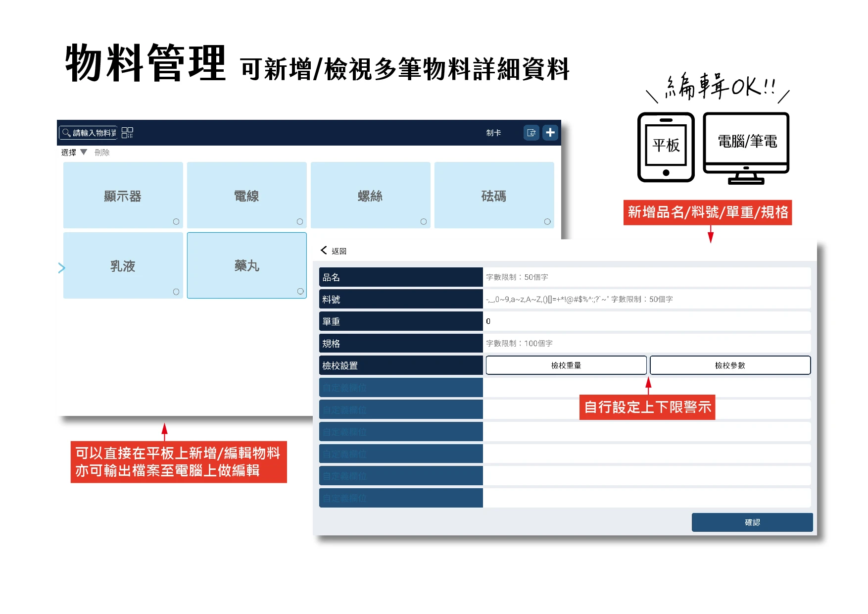Click the back chevron next to 返回
Viewport: 868px width, 614px height.
tap(324, 251)
